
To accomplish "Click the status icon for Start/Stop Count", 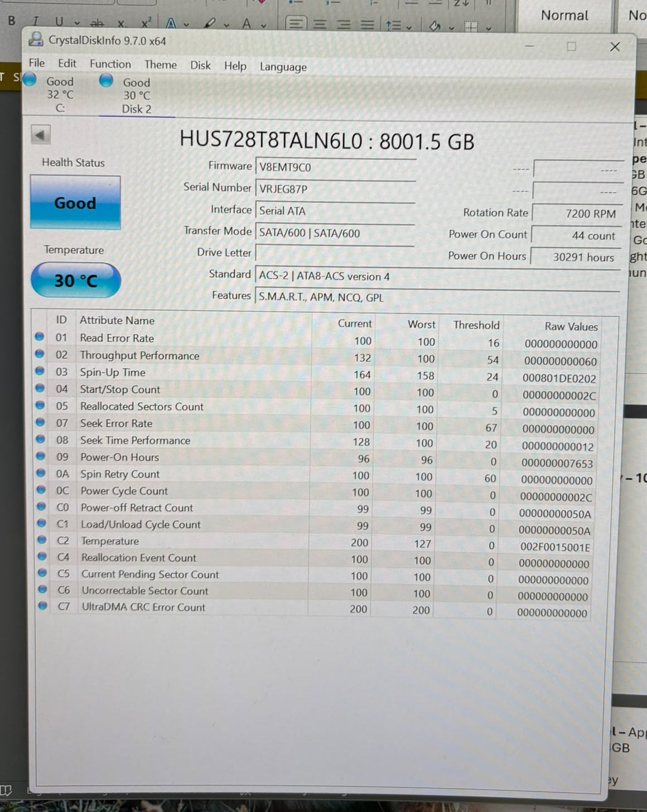I will [40, 388].
